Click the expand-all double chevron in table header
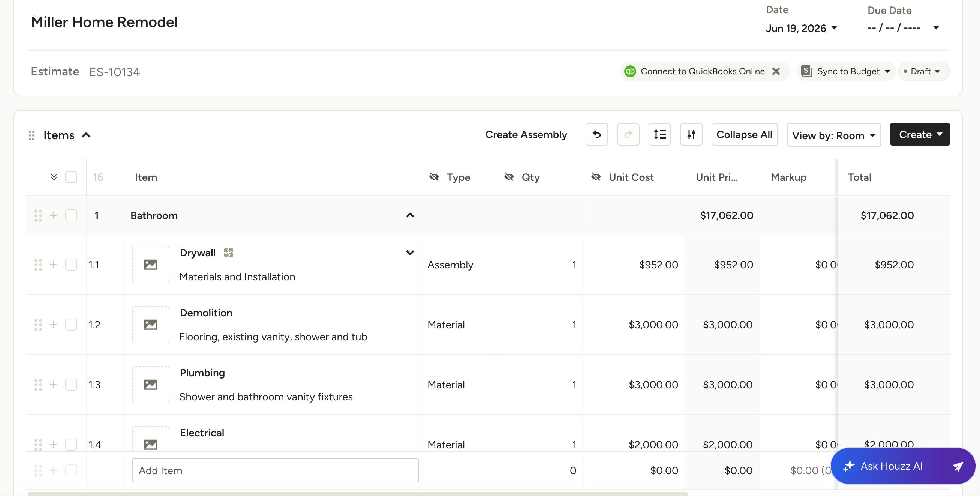The image size is (980, 496). [54, 177]
